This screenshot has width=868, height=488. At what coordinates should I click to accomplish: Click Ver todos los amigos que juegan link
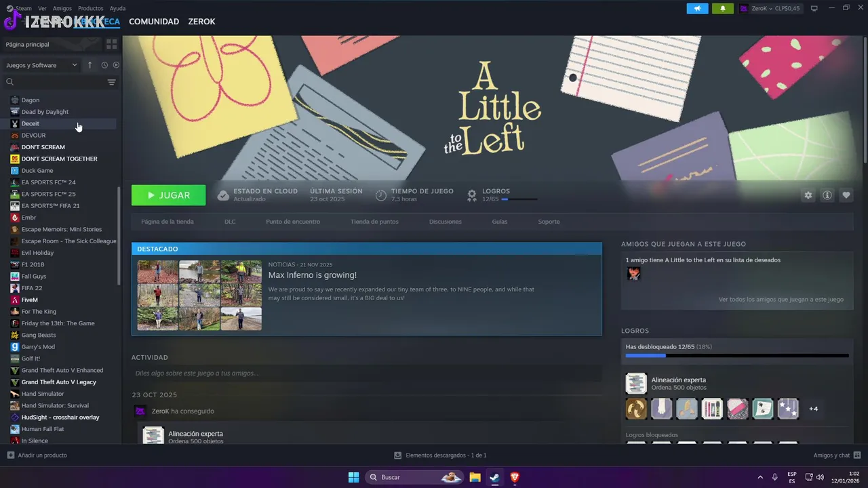click(x=781, y=300)
